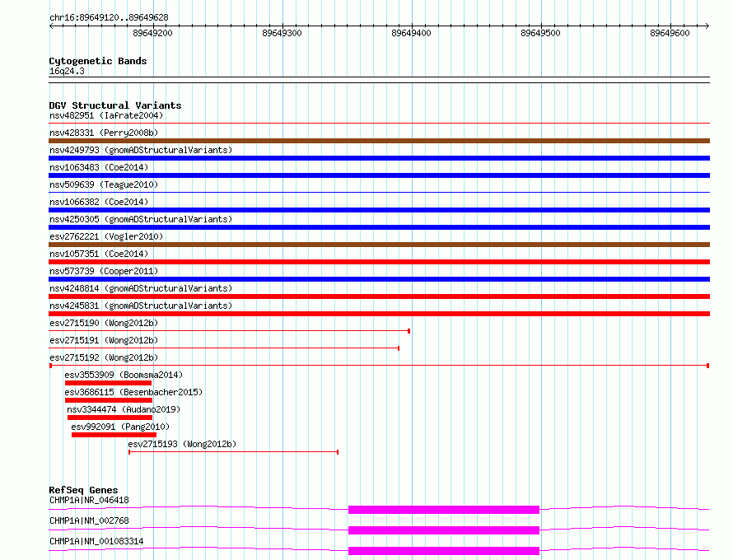Click the nsv1063483 (Coe2014) label

coord(99,167)
